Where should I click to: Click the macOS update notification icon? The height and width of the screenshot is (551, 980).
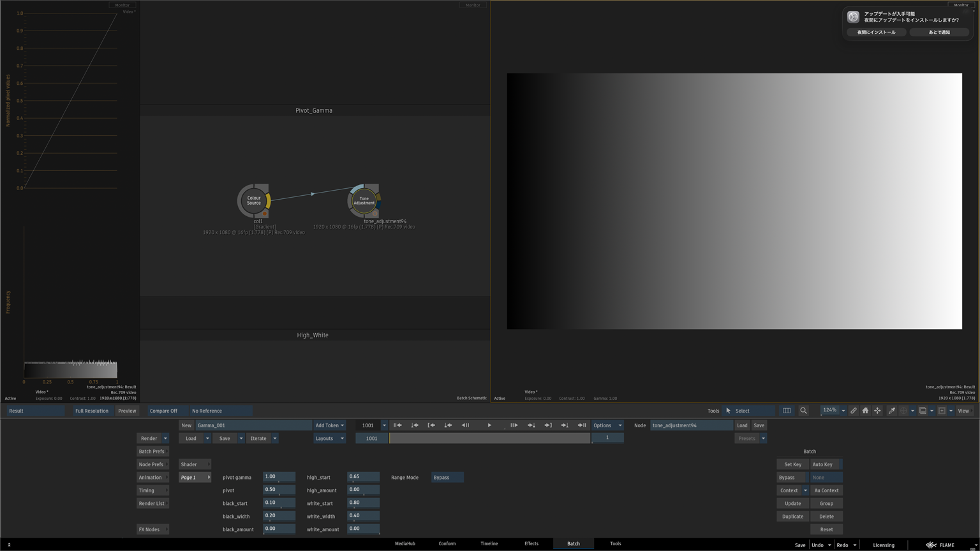click(x=853, y=17)
